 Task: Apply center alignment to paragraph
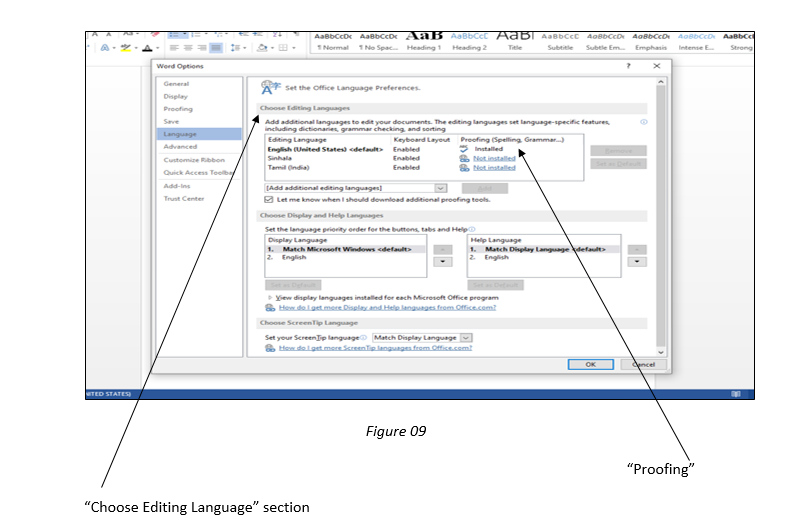pyautogui.click(x=188, y=48)
